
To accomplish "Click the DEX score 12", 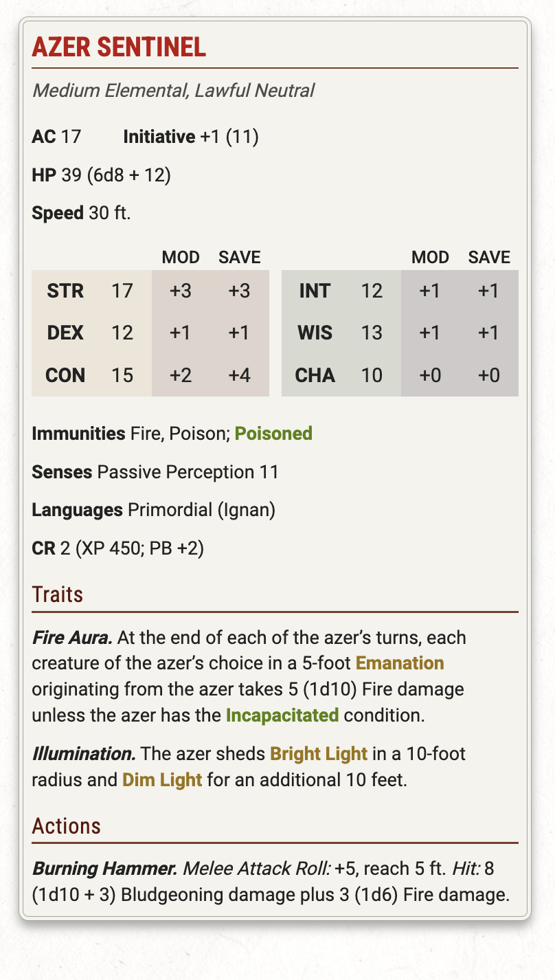I will (122, 333).
